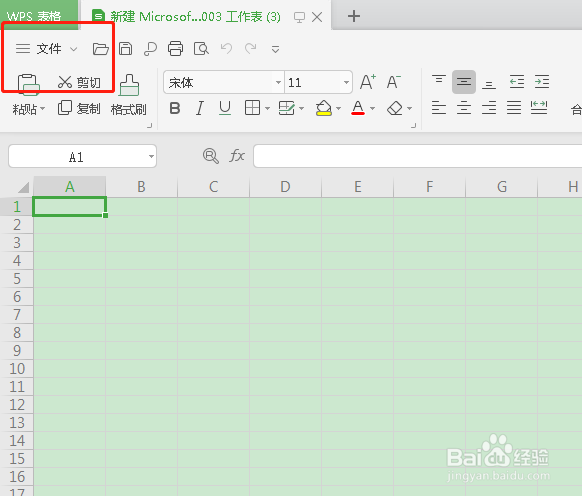Image resolution: width=582 pixels, height=496 pixels.
Task: Select cell A1
Action: coord(69,206)
